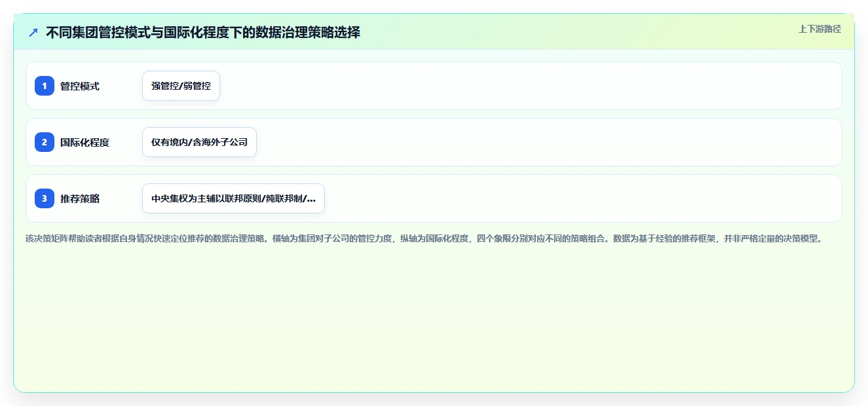Click the arrow icon beside the title

[33, 32]
